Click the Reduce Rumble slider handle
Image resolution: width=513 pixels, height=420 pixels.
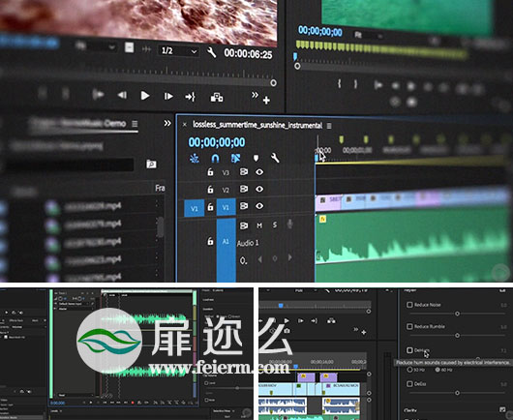point(457,335)
